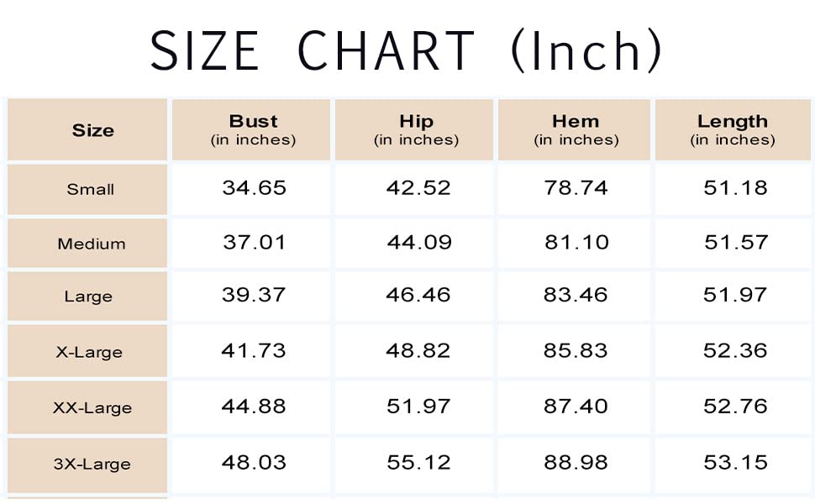Click the SIZE CHART (Inch) title
The height and width of the screenshot is (504, 815).
pos(407,50)
